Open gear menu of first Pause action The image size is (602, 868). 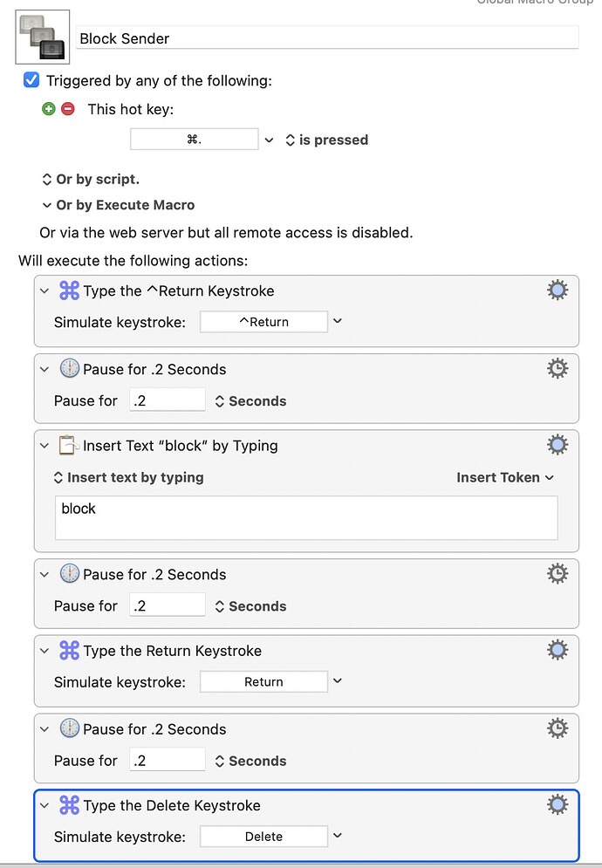point(558,369)
